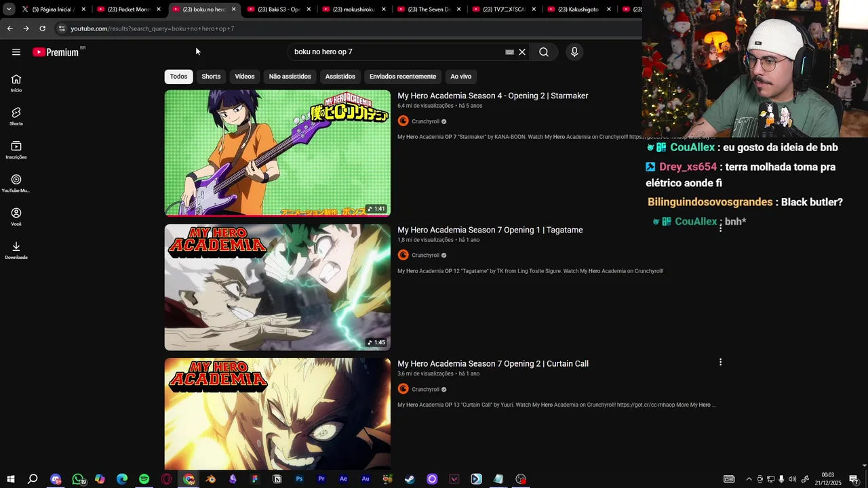The image size is (868, 488).
Task: Switch to the Baki S3 browser tab
Action: click(x=279, y=9)
